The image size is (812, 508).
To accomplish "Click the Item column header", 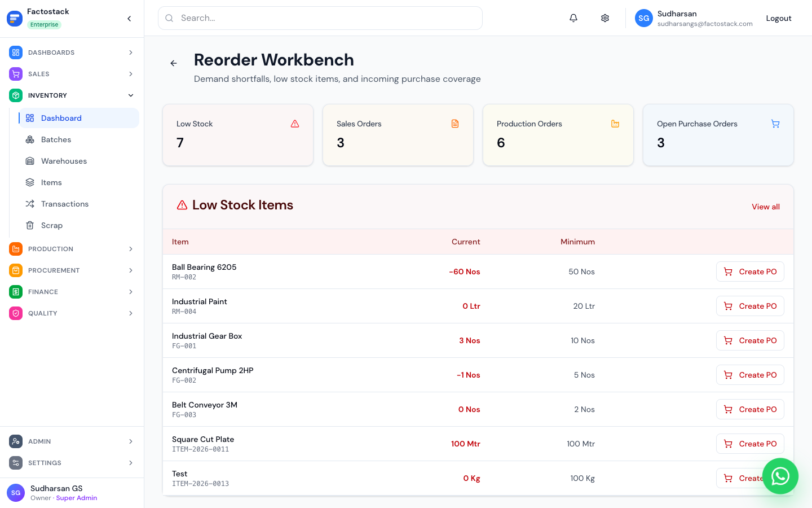I will tap(180, 242).
